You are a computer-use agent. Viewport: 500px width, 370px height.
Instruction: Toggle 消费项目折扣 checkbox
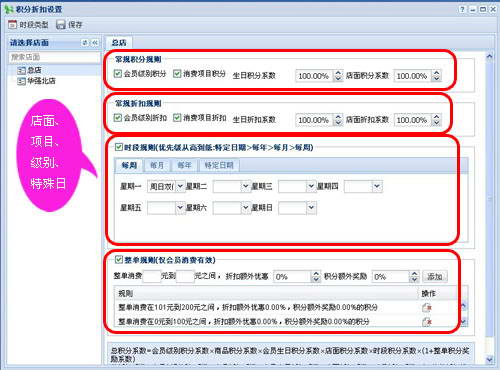click(177, 118)
